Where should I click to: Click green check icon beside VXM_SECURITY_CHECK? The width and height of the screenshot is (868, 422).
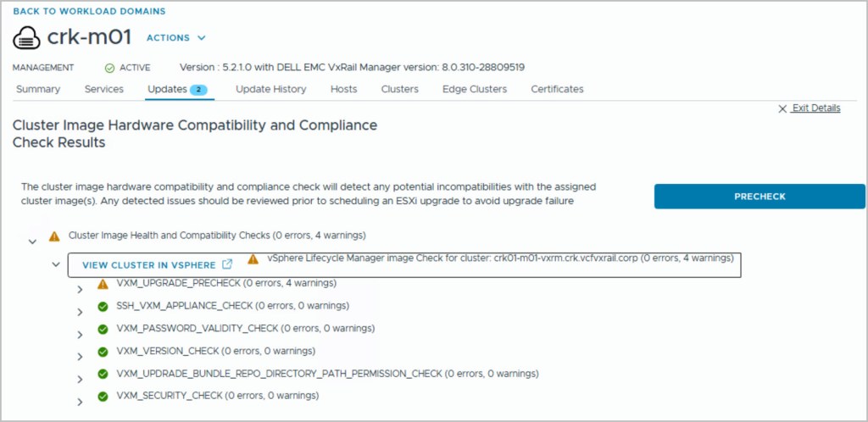tap(103, 396)
